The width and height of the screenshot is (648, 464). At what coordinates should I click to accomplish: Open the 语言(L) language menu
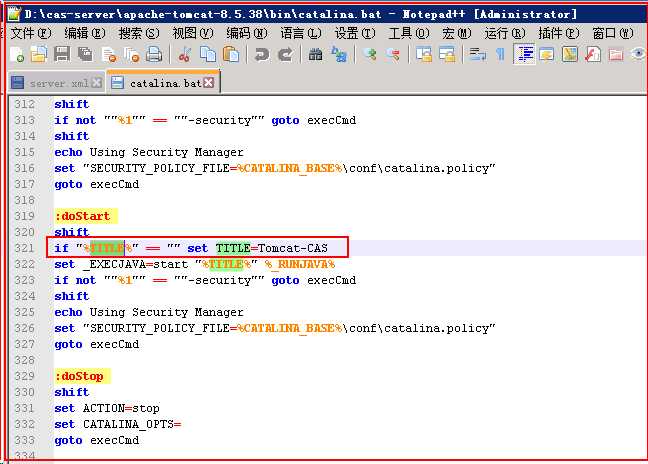[299, 33]
